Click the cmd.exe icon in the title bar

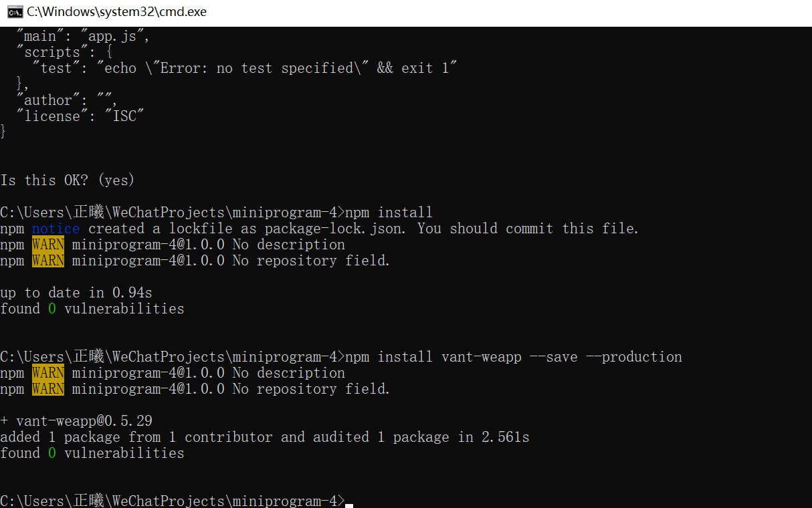pyautogui.click(x=14, y=11)
